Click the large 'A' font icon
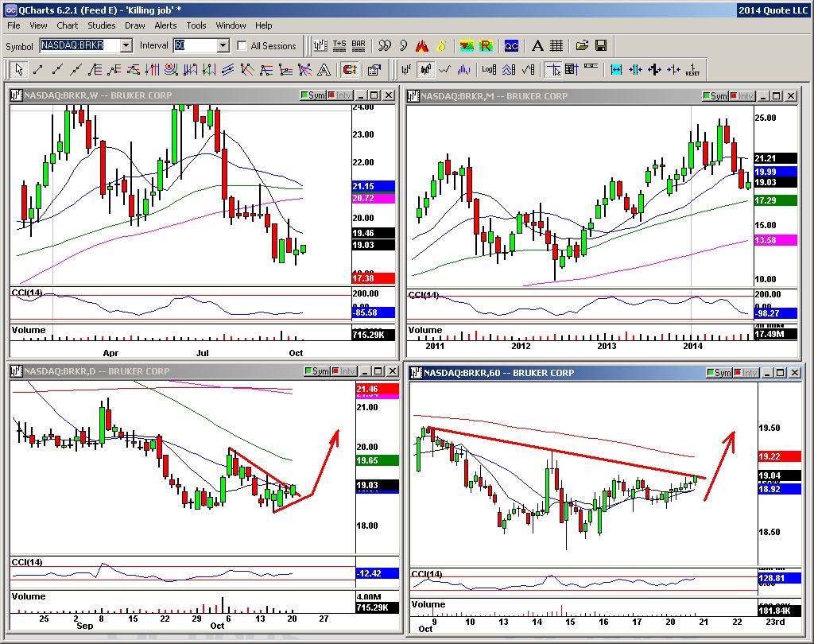The height and width of the screenshot is (644, 814). (x=537, y=45)
